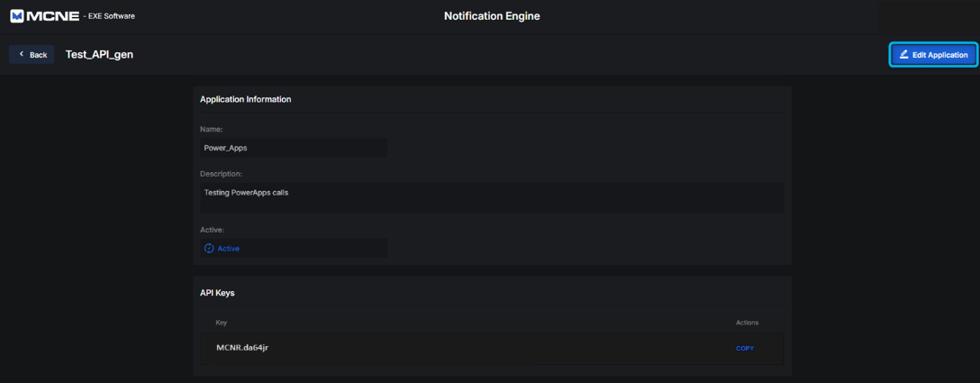Viewport: 980px width, 383px height.
Task: Click the pencil icon on Edit Application
Action: click(903, 55)
